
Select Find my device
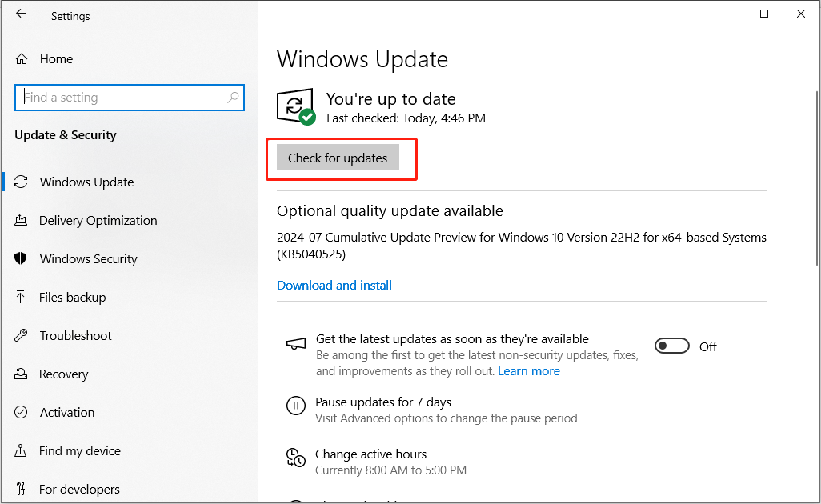(x=80, y=451)
